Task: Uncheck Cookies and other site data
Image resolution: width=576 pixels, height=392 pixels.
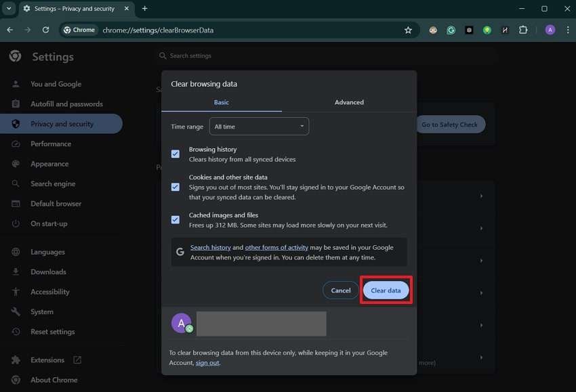Action: [176, 187]
